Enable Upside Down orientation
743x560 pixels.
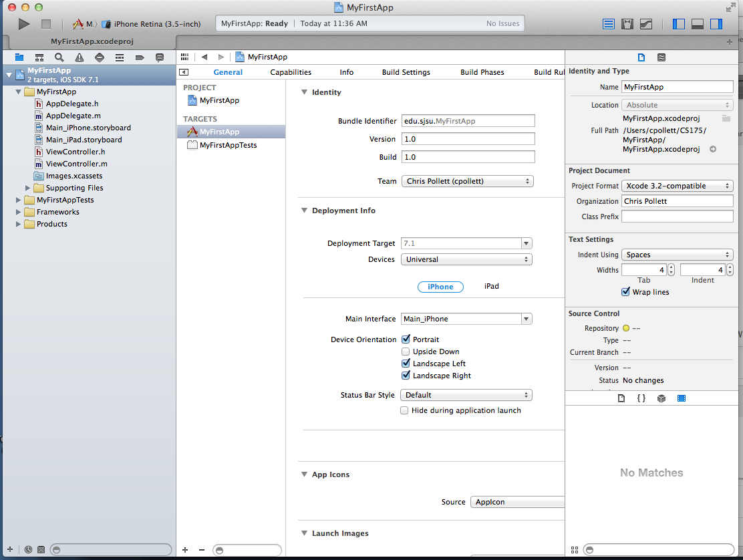click(x=406, y=352)
